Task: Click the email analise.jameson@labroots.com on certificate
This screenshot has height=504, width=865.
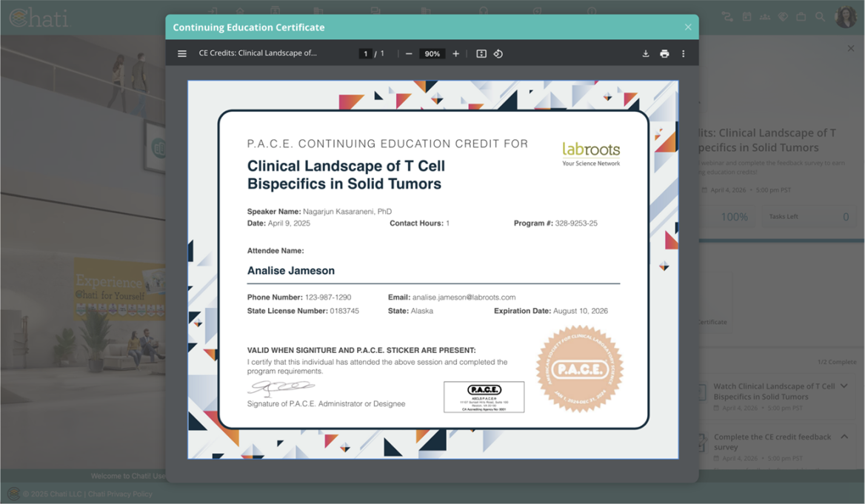Action: pos(464,298)
